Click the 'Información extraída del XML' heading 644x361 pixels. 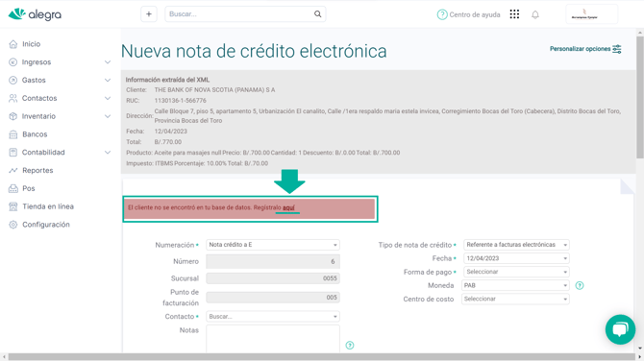[167, 80]
